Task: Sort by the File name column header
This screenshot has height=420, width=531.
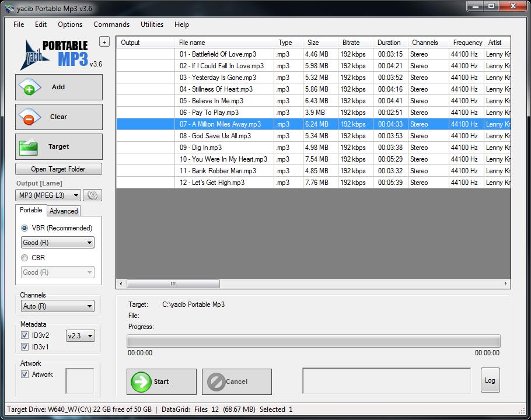Action: pos(224,43)
